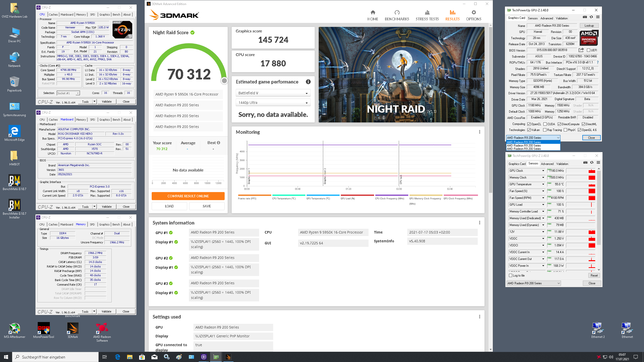Viewport: 644px width, 362px height.
Task: Click Reset button in GPU-Z Sensors
Action: pos(594,276)
